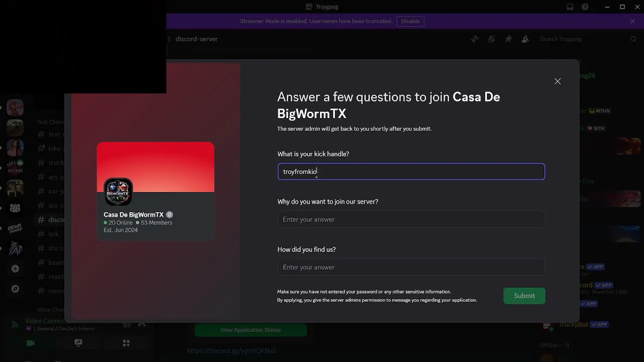
Task: Click the discord-server channel title in header
Action: (x=196, y=39)
